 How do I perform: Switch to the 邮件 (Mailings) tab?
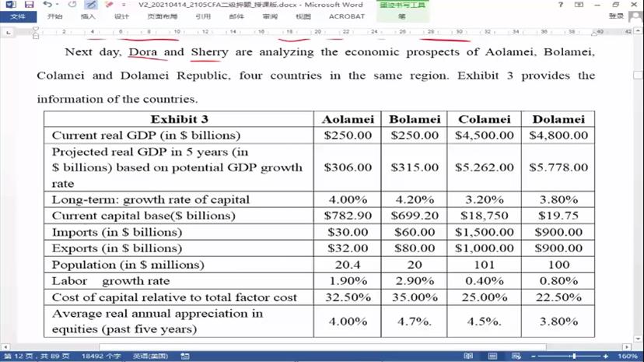(x=236, y=16)
